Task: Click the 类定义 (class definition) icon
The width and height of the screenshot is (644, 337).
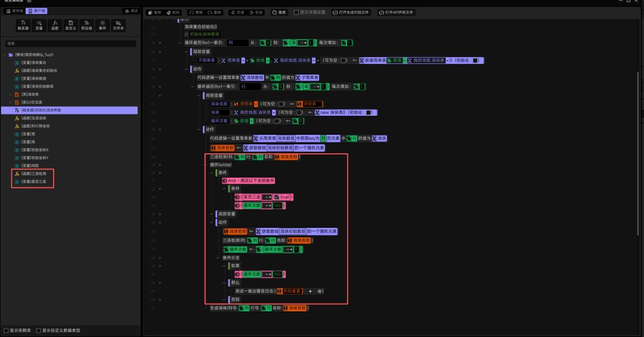Action: click(x=70, y=25)
